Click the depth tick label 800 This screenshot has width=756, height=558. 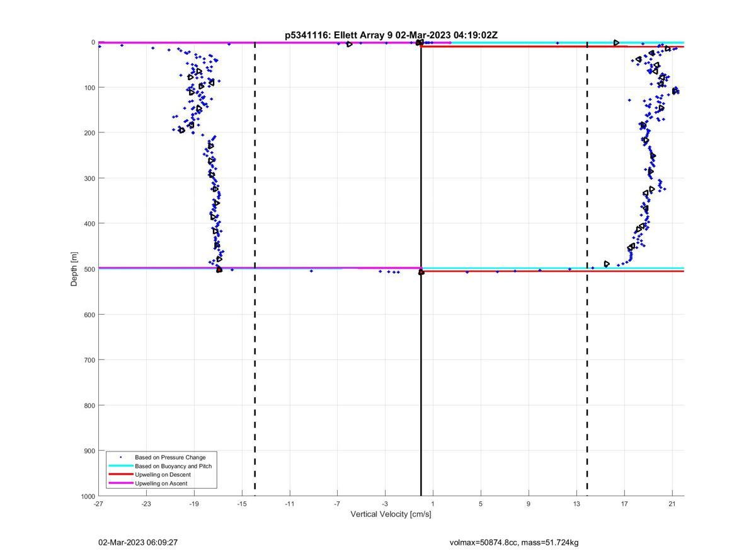click(89, 405)
